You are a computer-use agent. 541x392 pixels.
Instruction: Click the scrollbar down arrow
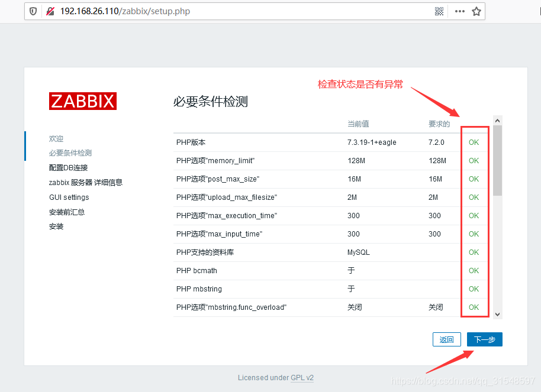point(497,315)
